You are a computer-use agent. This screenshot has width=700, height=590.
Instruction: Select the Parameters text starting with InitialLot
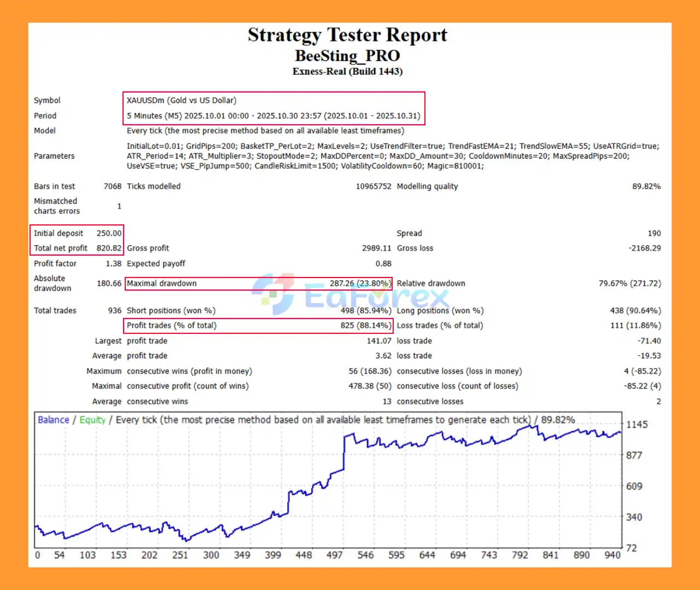point(393,156)
